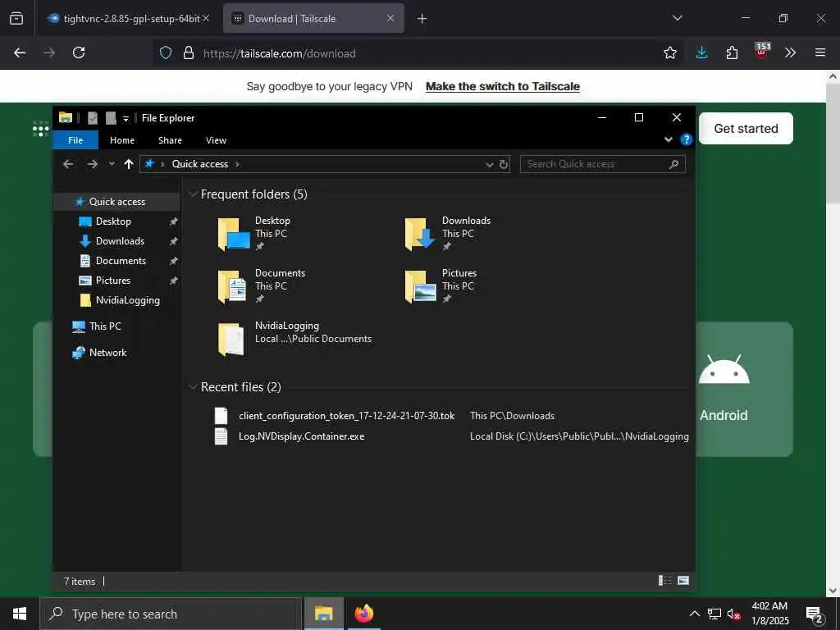Select Pictures in navigation pane

(x=116, y=281)
